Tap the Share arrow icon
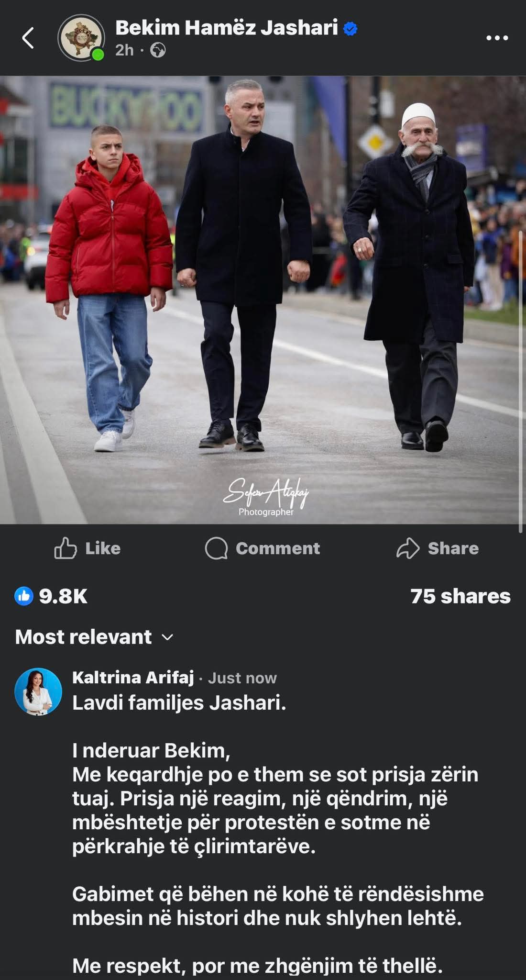The width and height of the screenshot is (526, 980). 407,548
